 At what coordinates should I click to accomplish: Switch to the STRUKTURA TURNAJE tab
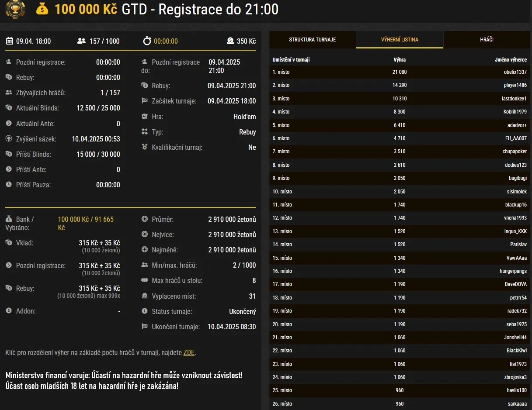(x=312, y=39)
